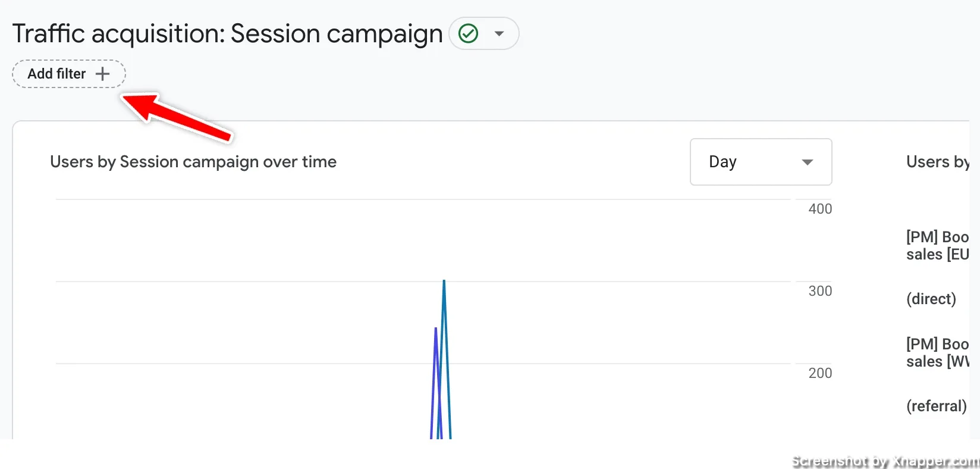Select the (referral) campaign row

click(x=936, y=406)
